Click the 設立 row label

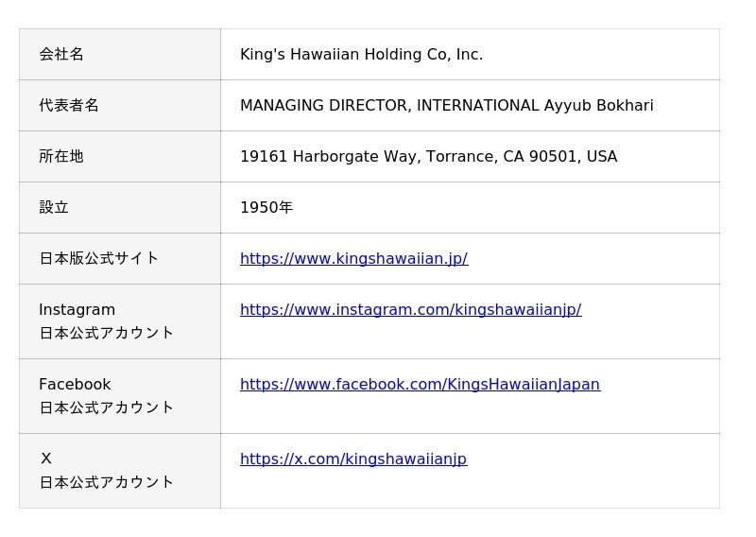54,208
